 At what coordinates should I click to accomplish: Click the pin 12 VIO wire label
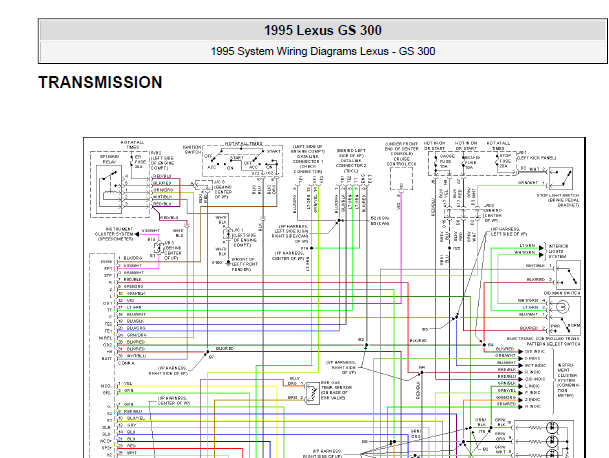coord(126,300)
